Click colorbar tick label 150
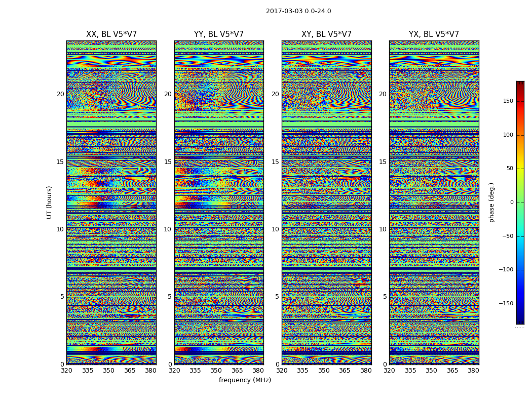Screen dimensions: 532x405 (x=508, y=101)
